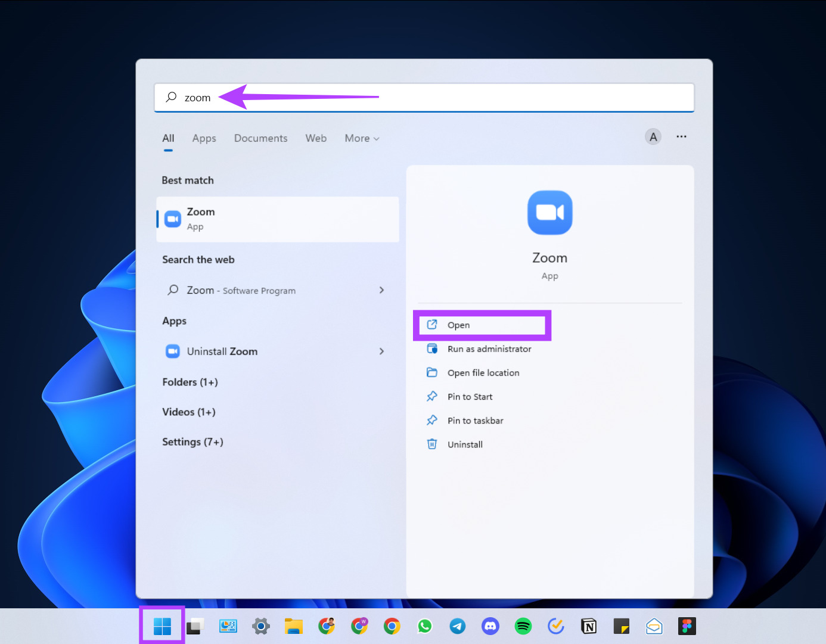826x644 pixels.
Task: Open Task View from the taskbar
Action: pyautogui.click(x=195, y=626)
